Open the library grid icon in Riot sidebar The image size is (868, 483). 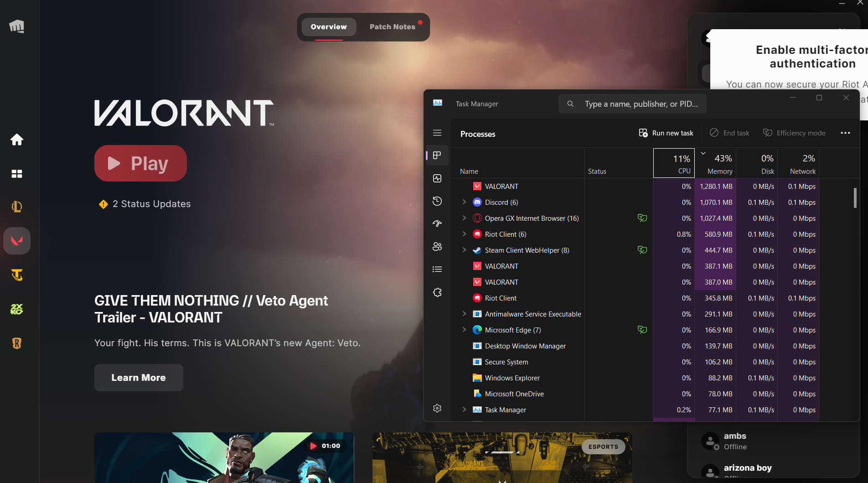(17, 174)
